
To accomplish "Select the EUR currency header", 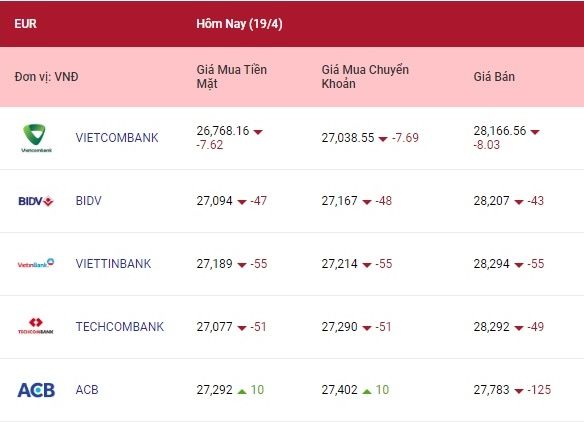I will coord(25,24).
